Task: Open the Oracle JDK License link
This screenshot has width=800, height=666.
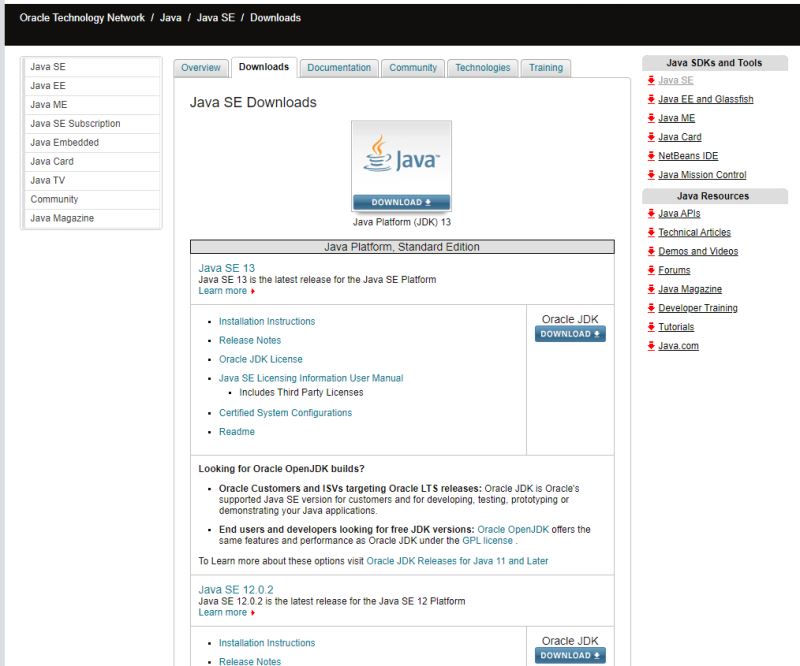Action: click(x=260, y=359)
